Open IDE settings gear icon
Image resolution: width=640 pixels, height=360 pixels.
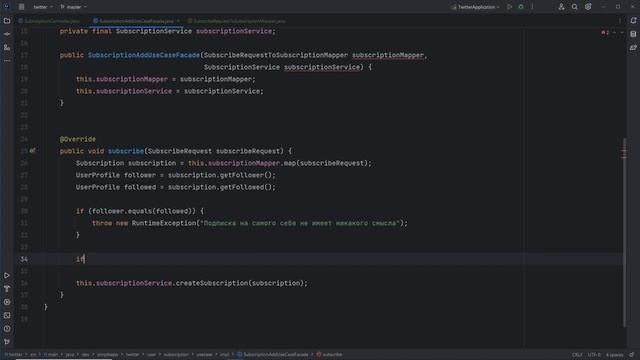[x=588, y=7]
